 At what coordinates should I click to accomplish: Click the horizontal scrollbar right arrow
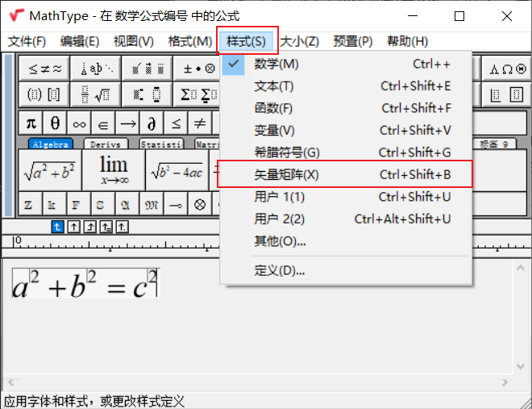tap(505, 383)
